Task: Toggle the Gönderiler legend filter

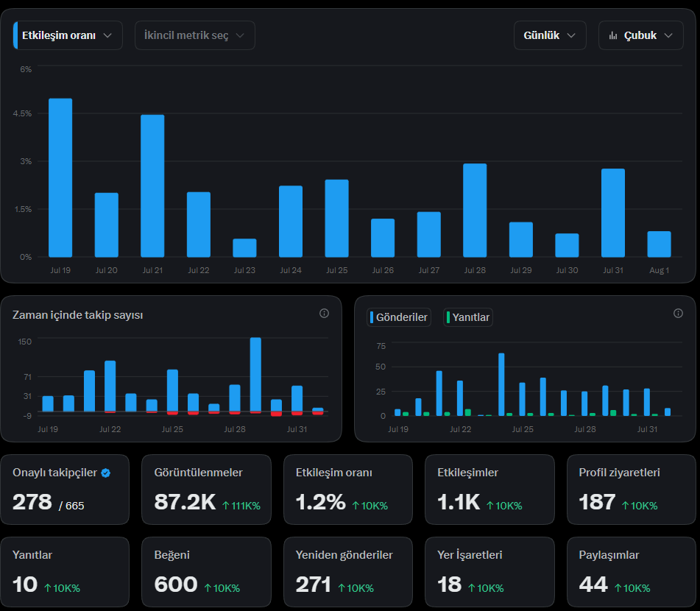Action: tap(399, 317)
